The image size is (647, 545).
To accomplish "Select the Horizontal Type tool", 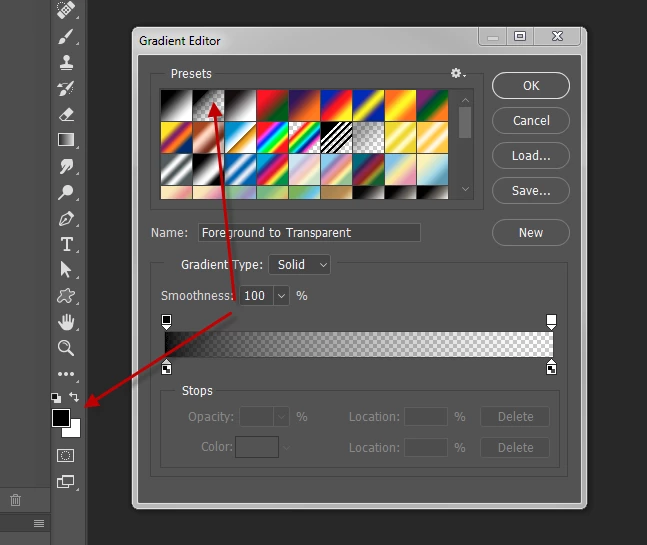I will click(x=66, y=244).
